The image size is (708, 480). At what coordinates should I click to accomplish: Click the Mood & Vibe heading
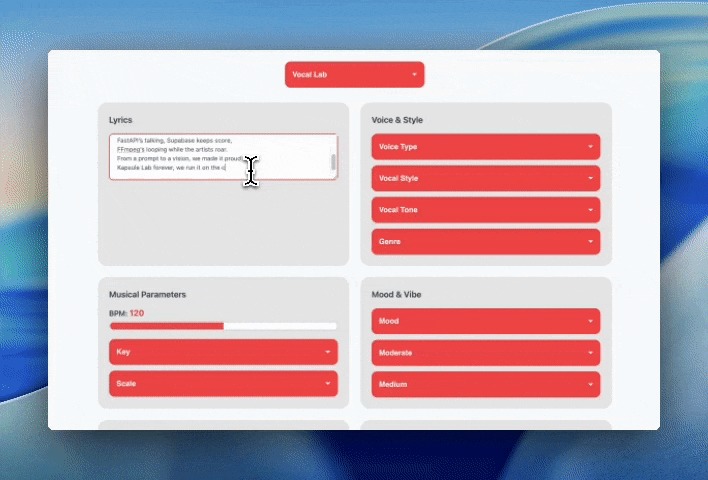click(396, 294)
